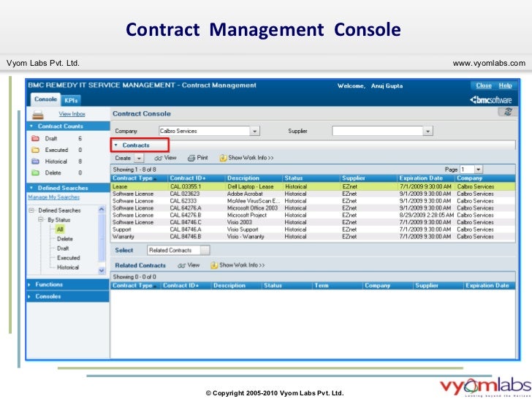The image size is (532, 399).
Task: Expand the Functions panel
Action: click(29, 285)
